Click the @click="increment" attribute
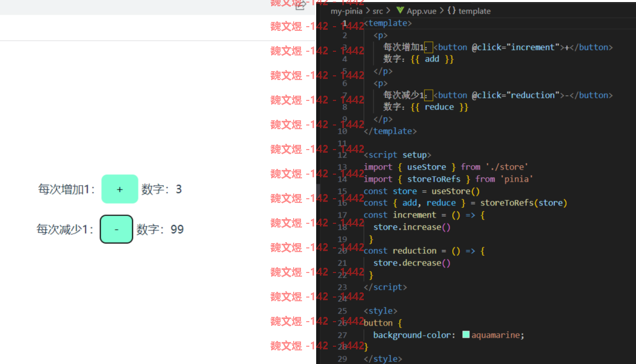The image size is (636, 364). point(516,47)
